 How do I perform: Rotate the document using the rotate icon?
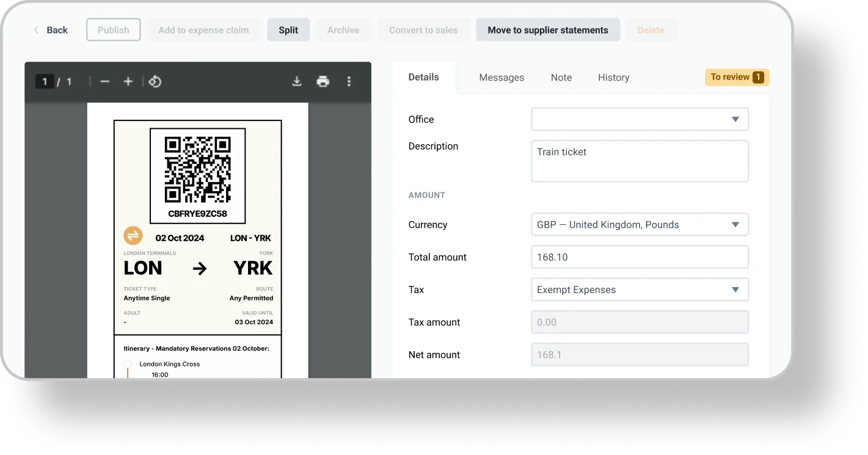point(155,82)
